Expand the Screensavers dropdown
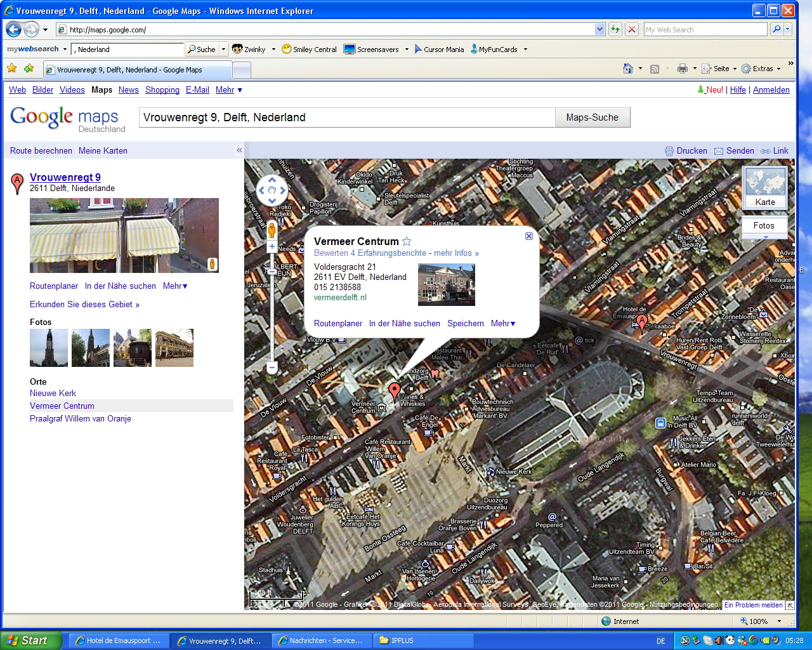The image size is (812, 650). pos(407,49)
